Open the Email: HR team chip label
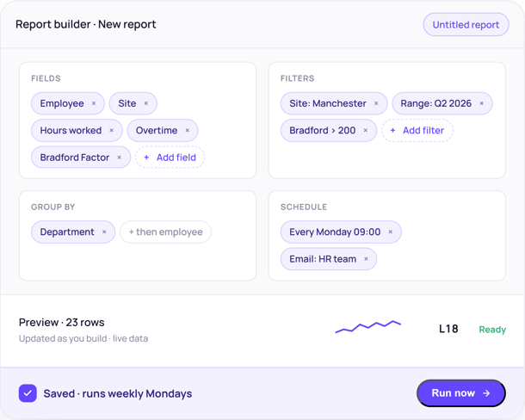 tap(323, 259)
